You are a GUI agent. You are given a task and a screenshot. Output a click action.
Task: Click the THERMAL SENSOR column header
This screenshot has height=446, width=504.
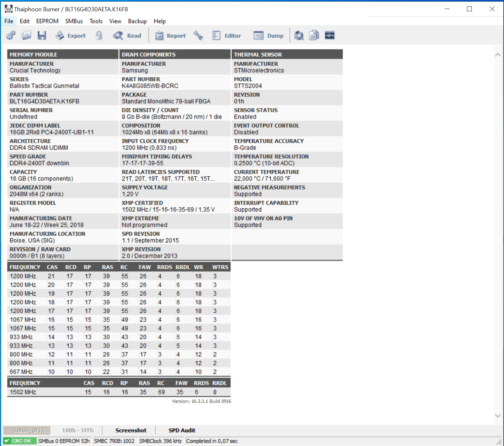(x=287, y=54)
